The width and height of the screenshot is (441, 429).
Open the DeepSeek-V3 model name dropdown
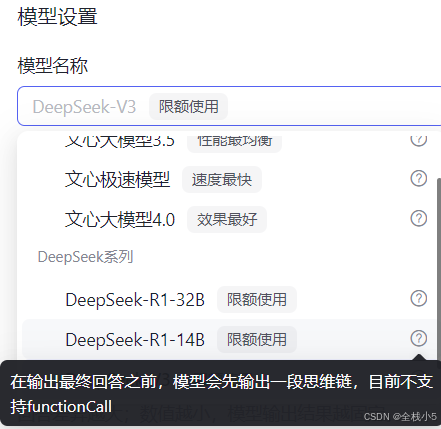click(229, 106)
